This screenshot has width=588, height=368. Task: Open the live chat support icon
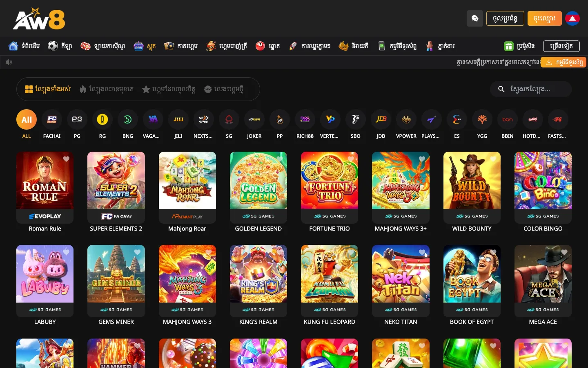coord(474,18)
